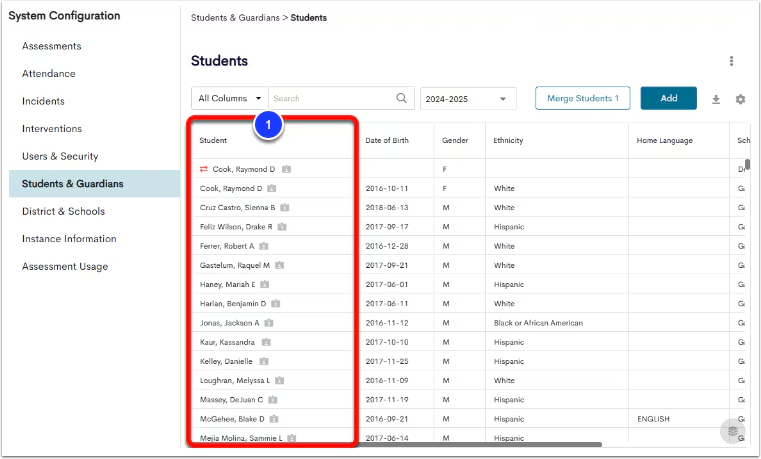
Task: Open the 2024-2025 school year dropdown
Action: pos(468,98)
